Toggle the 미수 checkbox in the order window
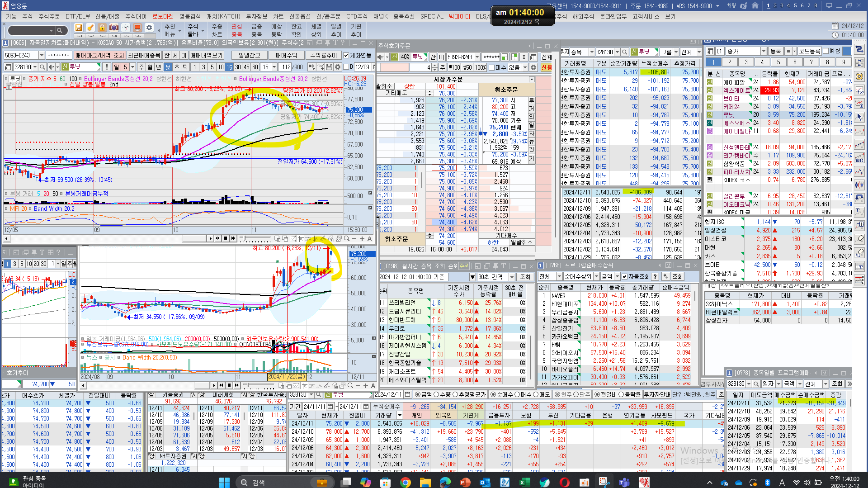Image resolution: width=868 pixels, height=488 pixels. coord(491,67)
